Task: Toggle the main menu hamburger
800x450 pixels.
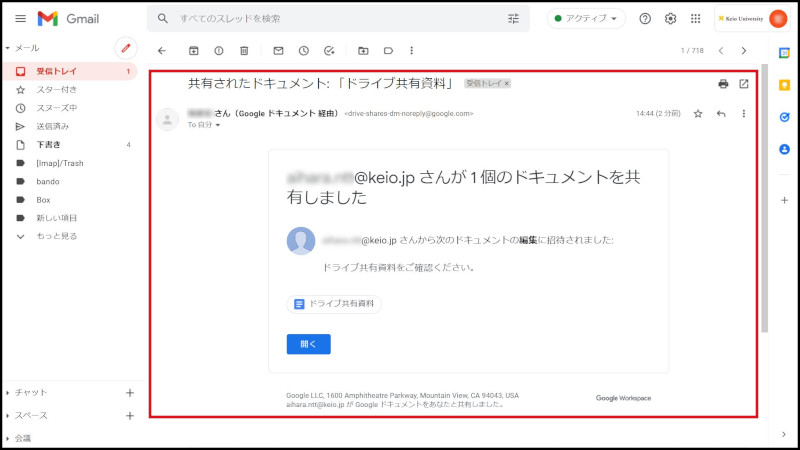Action: point(20,18)
